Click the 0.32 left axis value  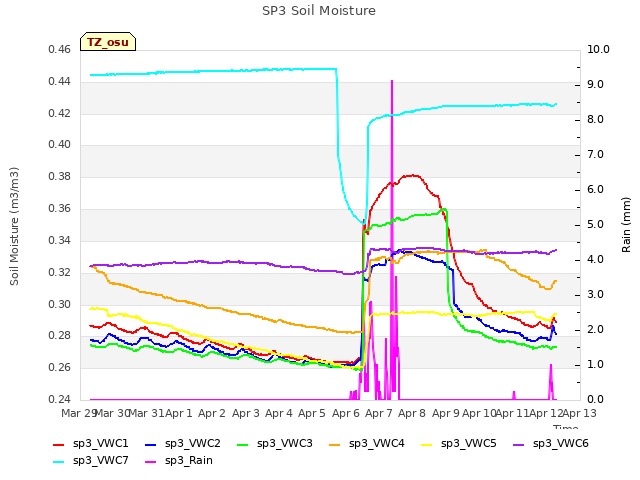pos(60,272)
